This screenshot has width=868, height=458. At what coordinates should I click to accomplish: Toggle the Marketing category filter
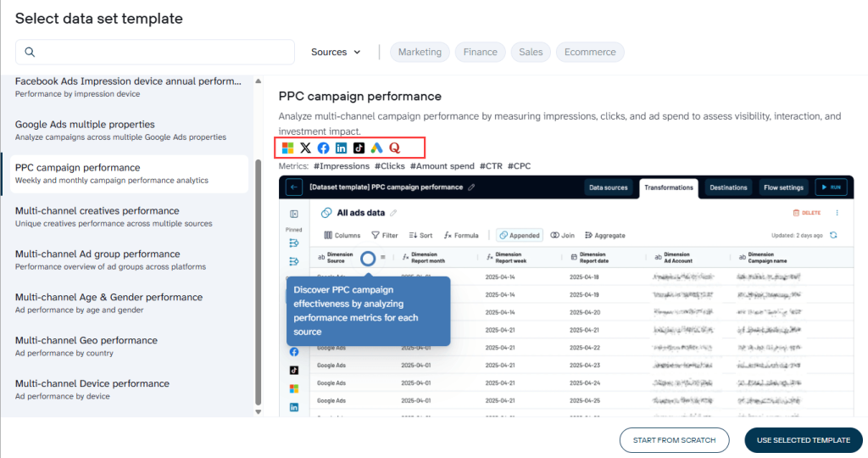click(420, 53)
